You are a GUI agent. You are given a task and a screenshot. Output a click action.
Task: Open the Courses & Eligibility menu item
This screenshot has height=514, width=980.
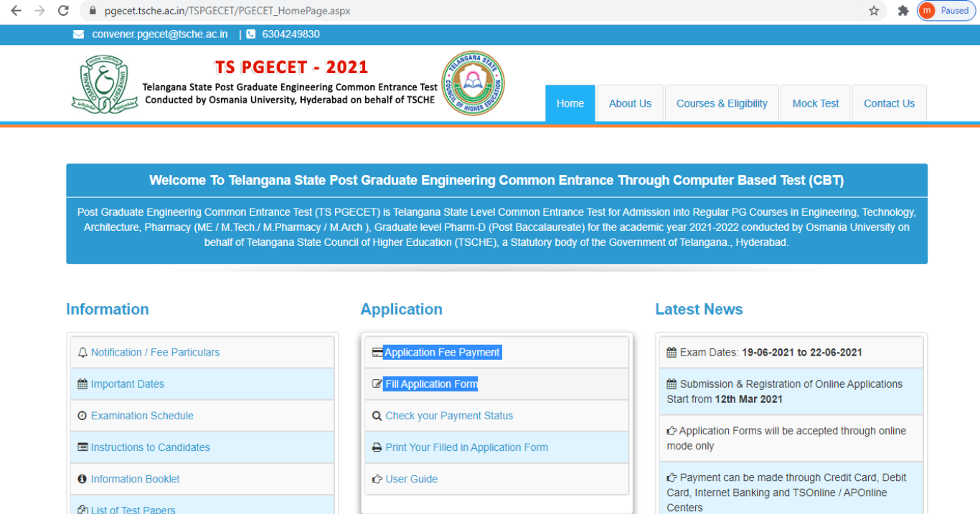point(721,103)
